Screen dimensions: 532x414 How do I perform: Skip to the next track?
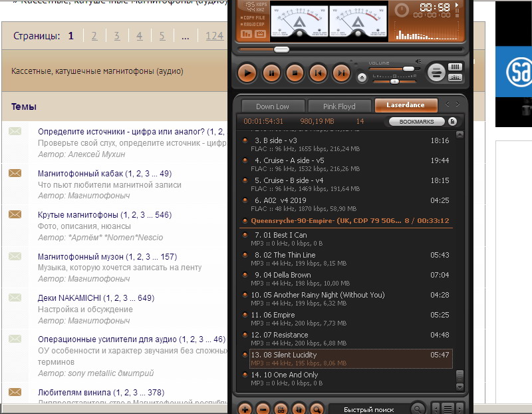click(x=341, y=73)
